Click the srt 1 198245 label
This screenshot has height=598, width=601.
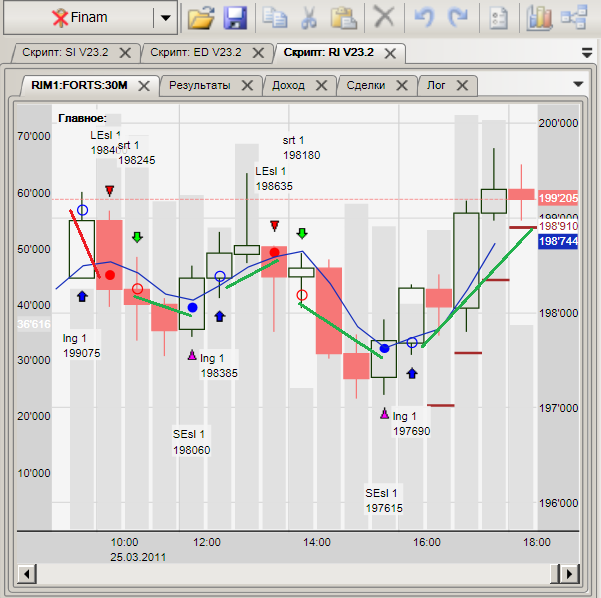136,153
